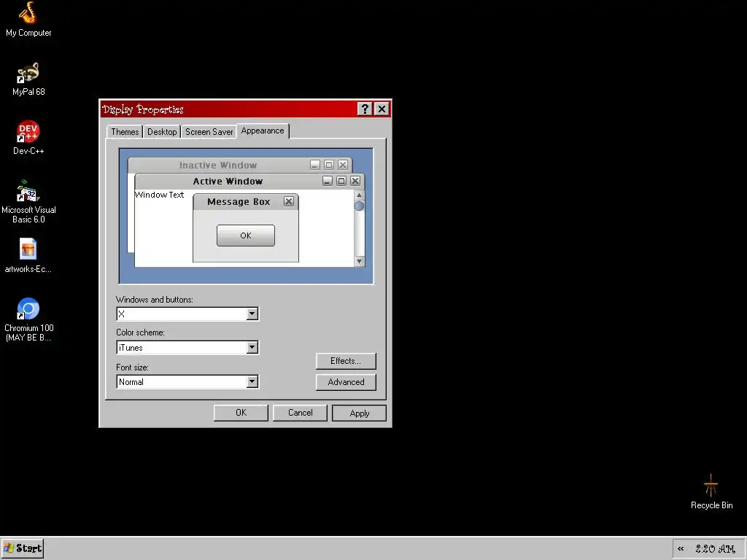Image resolution: width=747 pixels, height=560 pixels.
Task: Click the Display Properties help question mark
Action: tap(365, 109)
